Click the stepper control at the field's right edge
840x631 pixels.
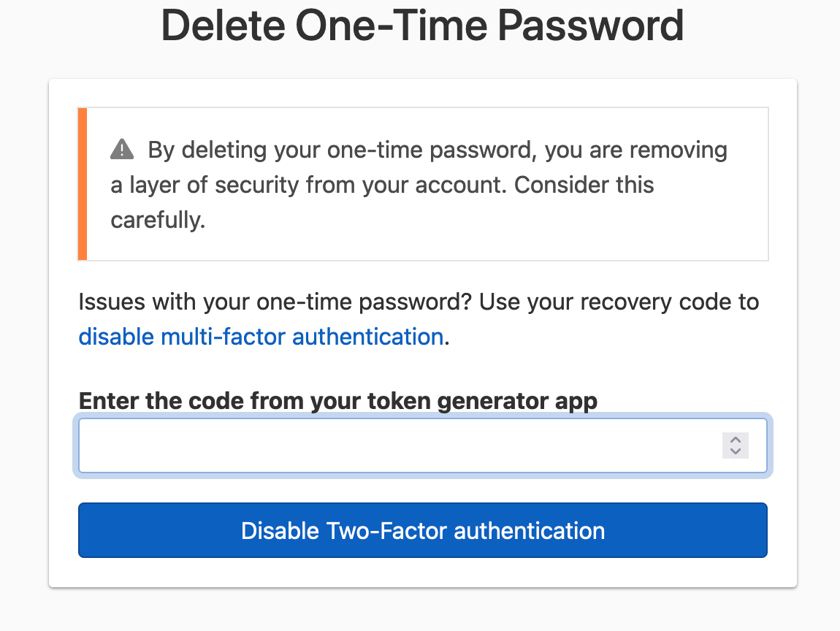(736, 445)
